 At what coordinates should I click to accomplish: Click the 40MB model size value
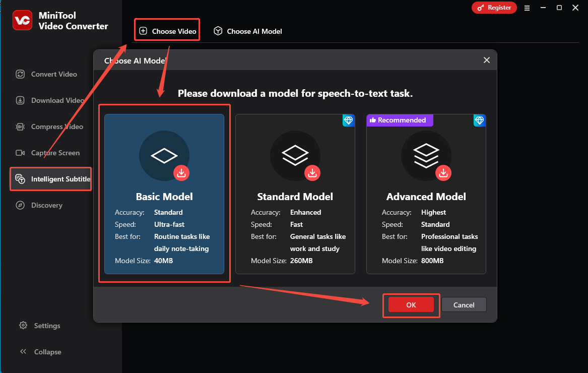pyautogui.click(x=163, y=261)
